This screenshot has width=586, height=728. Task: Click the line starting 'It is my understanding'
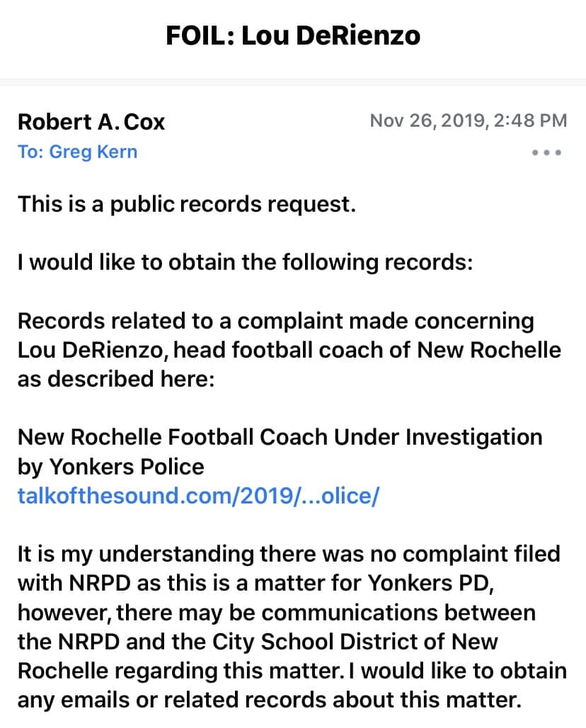pyautogui.click(x=289, y=554)
